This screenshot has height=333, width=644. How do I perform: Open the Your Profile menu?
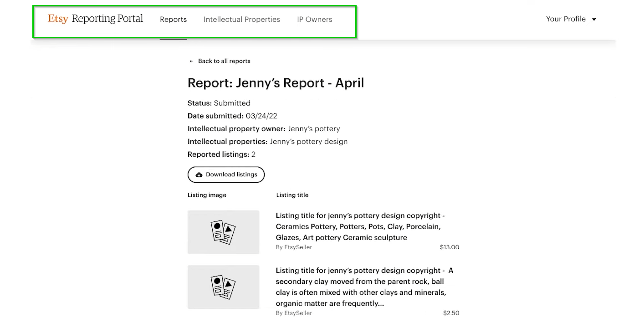(566, 19)
